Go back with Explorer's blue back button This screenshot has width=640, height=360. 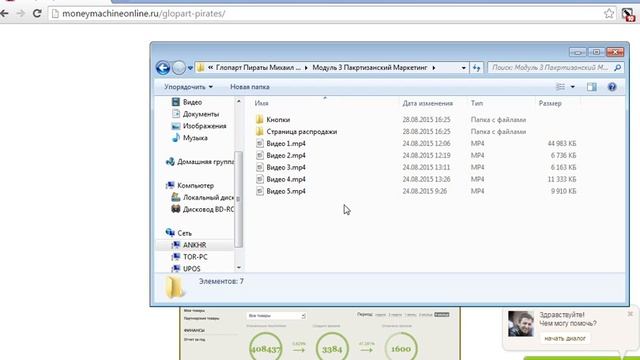tap(163, 68)
